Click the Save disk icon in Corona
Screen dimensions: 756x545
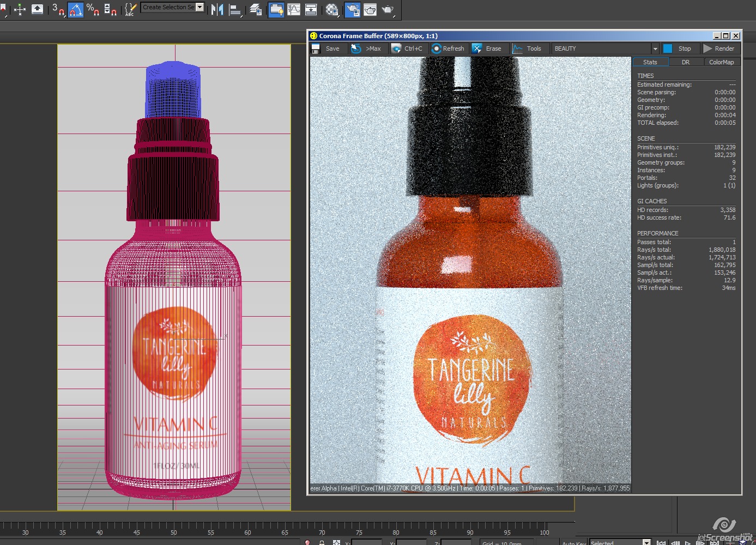(x=316, y=49)
